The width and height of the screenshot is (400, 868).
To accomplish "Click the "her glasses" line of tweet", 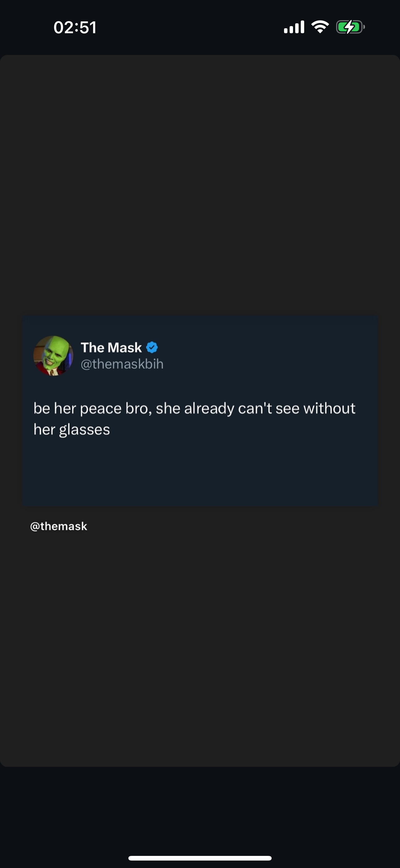I will tap(72, 430).
